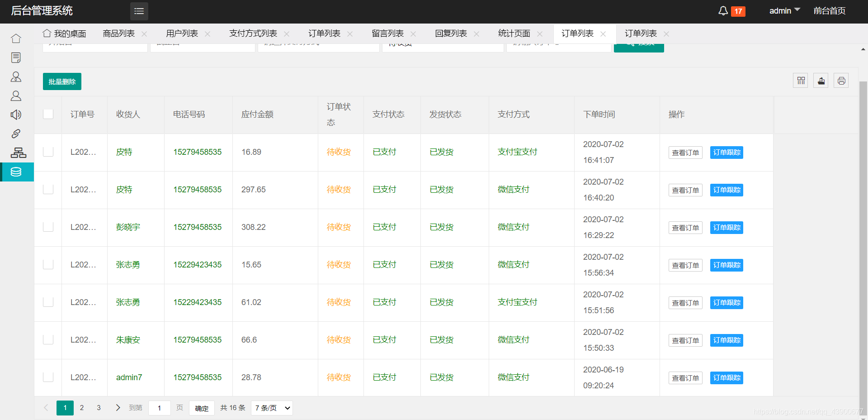Viewport: 868px width, 420px height.
Task: Track order for 彭晓宇 row
Action: (x=726, y=228)
